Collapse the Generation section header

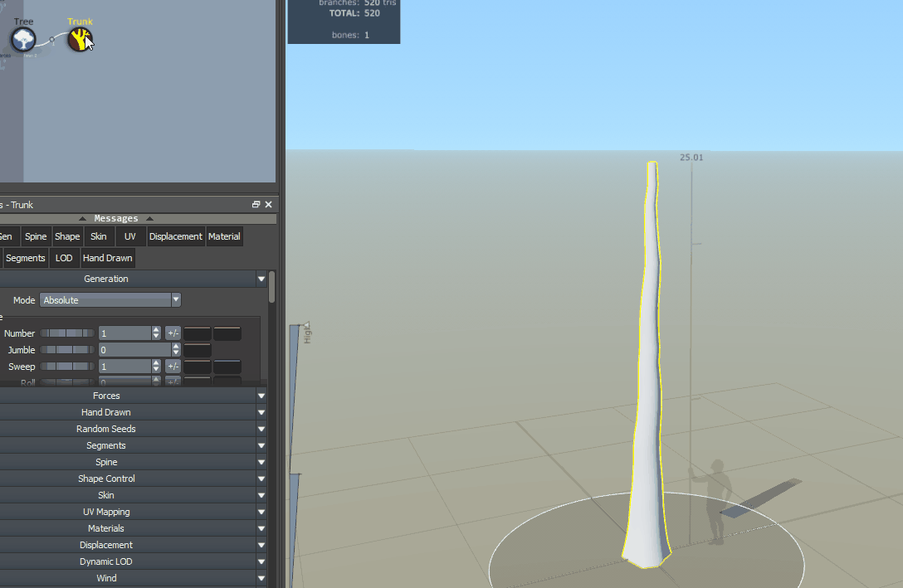click(133, 279)
